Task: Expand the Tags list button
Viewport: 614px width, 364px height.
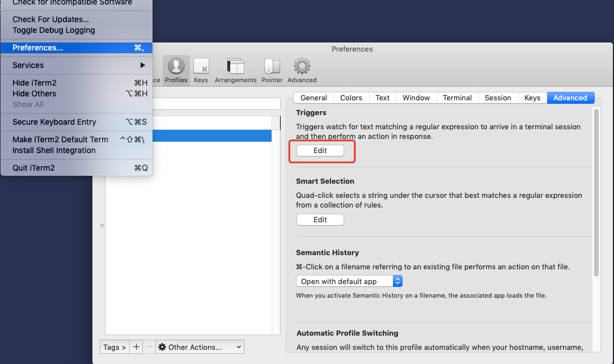Action: (x=115, y=347)
